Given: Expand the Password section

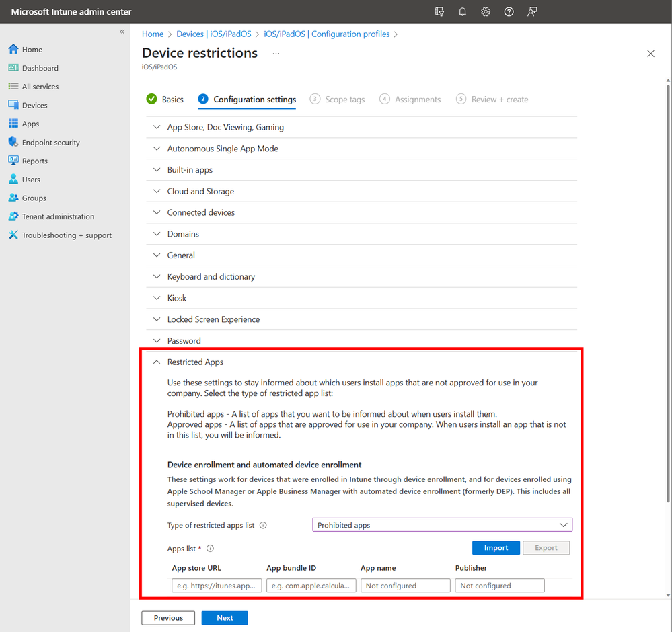Looking at the screenshot, I should click(x=362, y=341).
